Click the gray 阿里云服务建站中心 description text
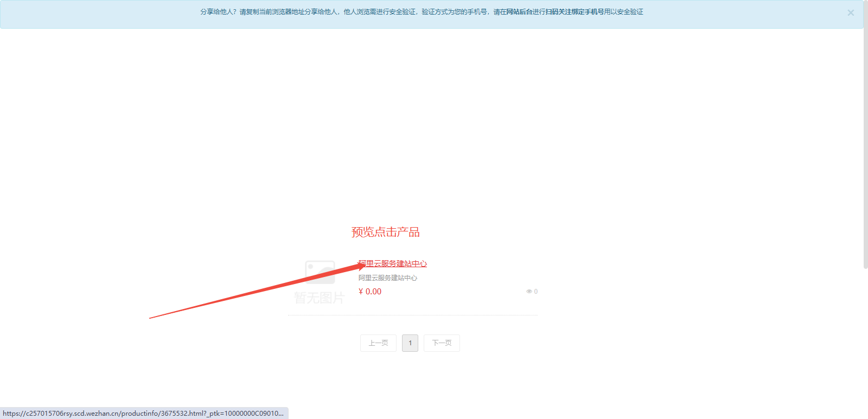 pos(387,278)
